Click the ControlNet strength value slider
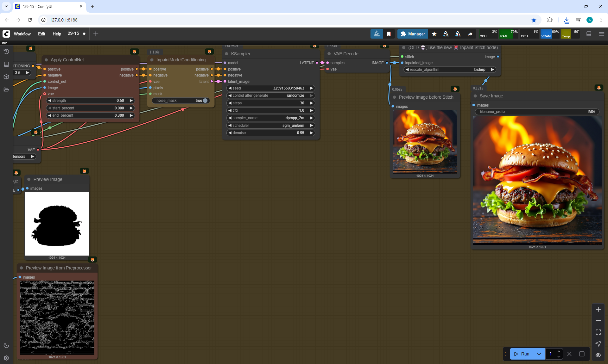The image size is (608, 364). 90,101
